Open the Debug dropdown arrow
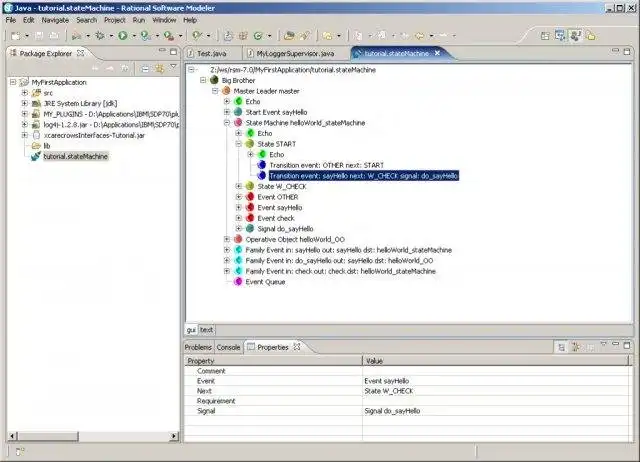640x462 pixels. 111,36
